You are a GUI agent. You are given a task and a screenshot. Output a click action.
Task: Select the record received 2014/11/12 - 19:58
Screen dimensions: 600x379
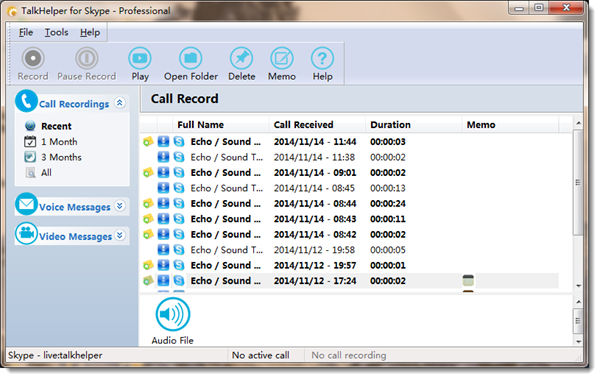tap(350, 250)
